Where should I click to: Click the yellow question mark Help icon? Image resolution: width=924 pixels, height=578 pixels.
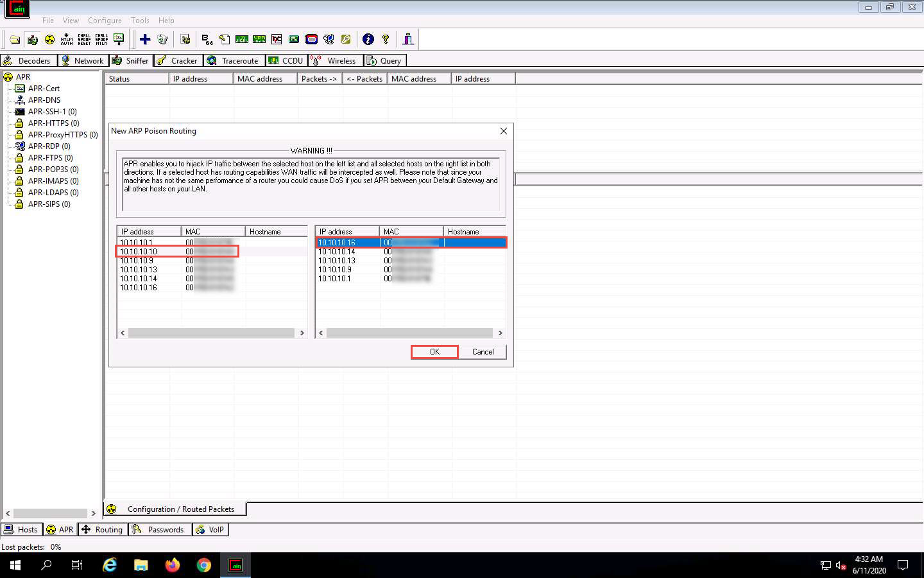[386, 40]
